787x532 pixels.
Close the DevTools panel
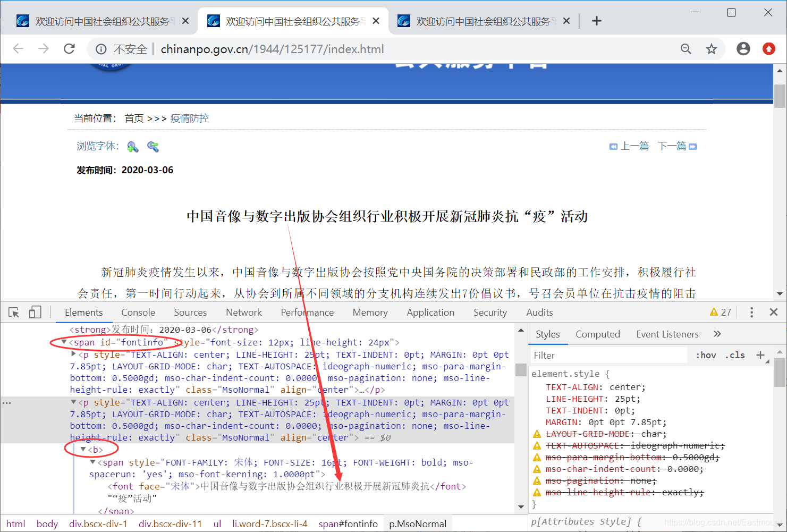774,313
